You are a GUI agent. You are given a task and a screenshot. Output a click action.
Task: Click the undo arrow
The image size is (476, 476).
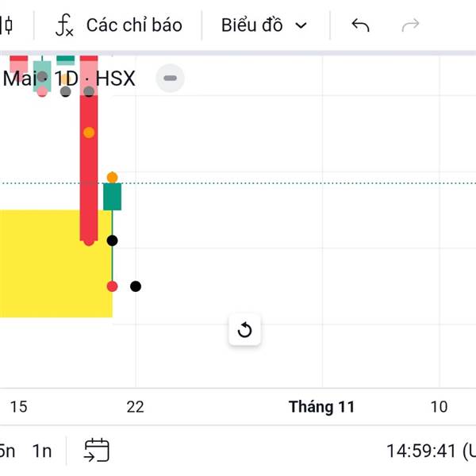(x=360, y=25)
